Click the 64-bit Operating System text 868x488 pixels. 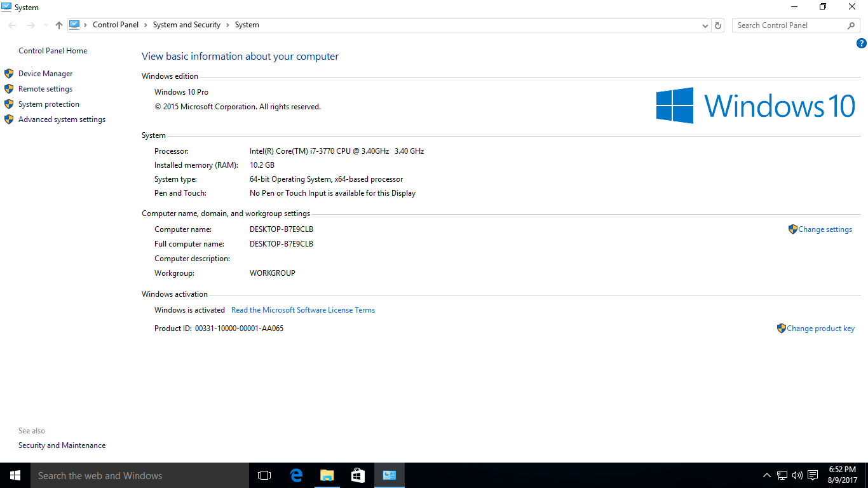click(x=326, y=179)
